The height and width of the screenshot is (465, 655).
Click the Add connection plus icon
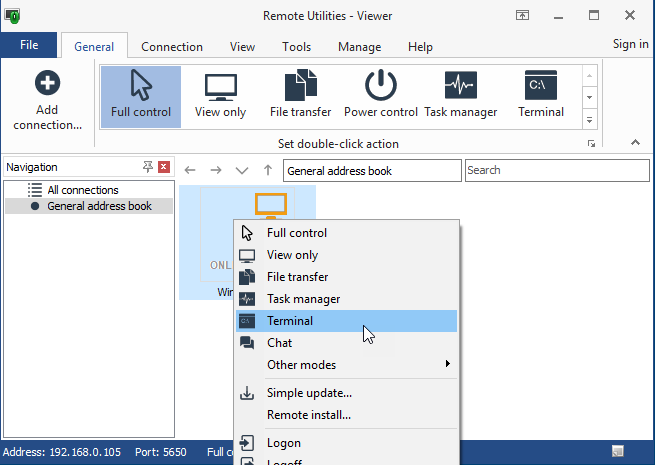(47, 83)
